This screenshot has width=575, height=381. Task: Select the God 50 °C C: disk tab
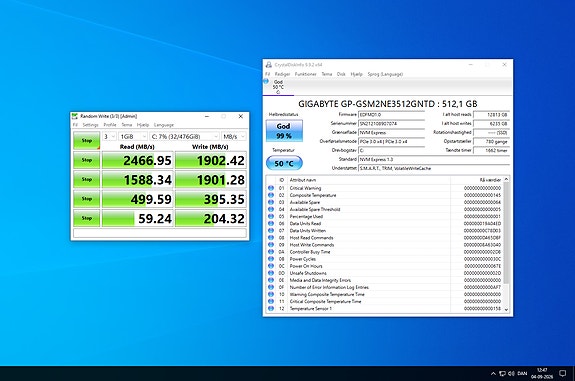pos(278,87)
